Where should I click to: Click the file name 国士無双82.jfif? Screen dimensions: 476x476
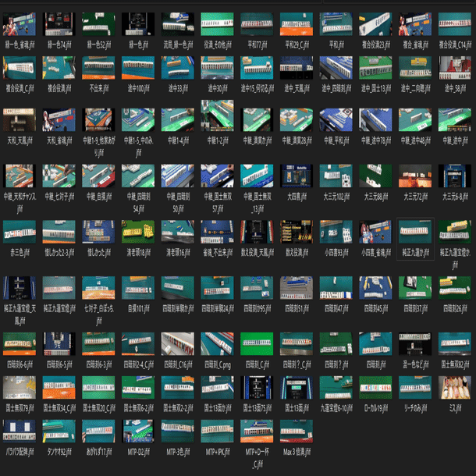click(x=455, y=364)
